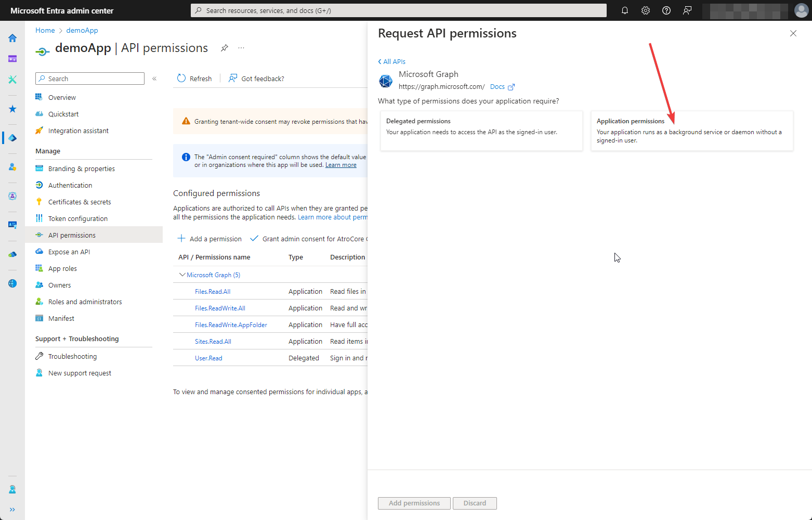Open the more options ellipsis by page title
Image resolution: width=812 pixels, height=520 pixels.
[241, 48]
